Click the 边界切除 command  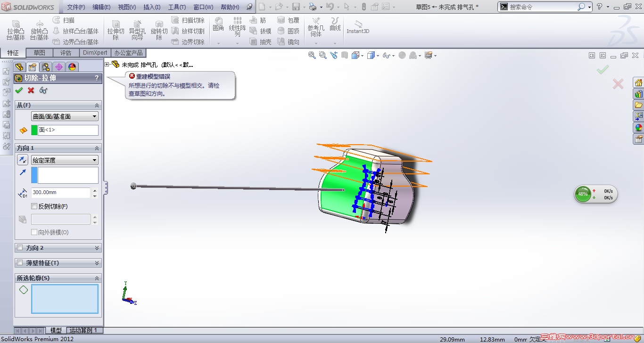point(188,42)
